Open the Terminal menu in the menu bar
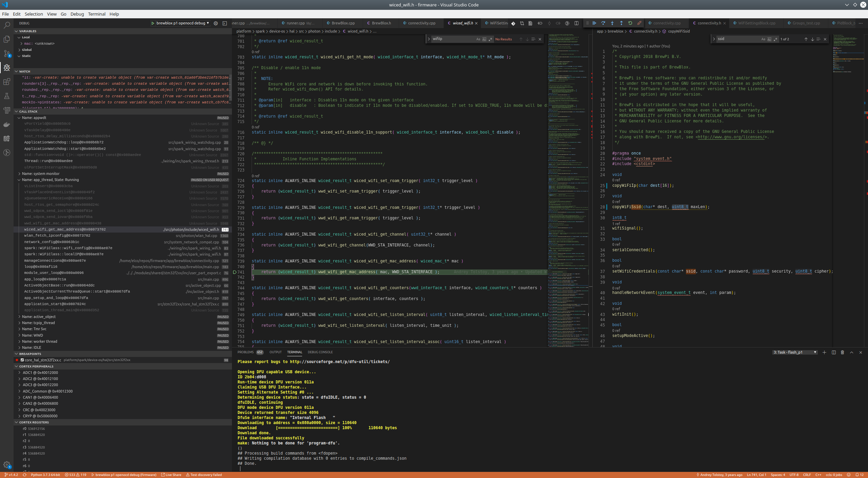The height and width of the screenshot is (478, 868). [x=97, y=14]
